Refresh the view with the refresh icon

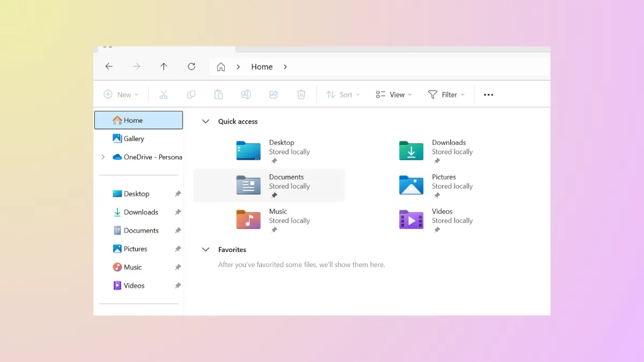(191, 67)
